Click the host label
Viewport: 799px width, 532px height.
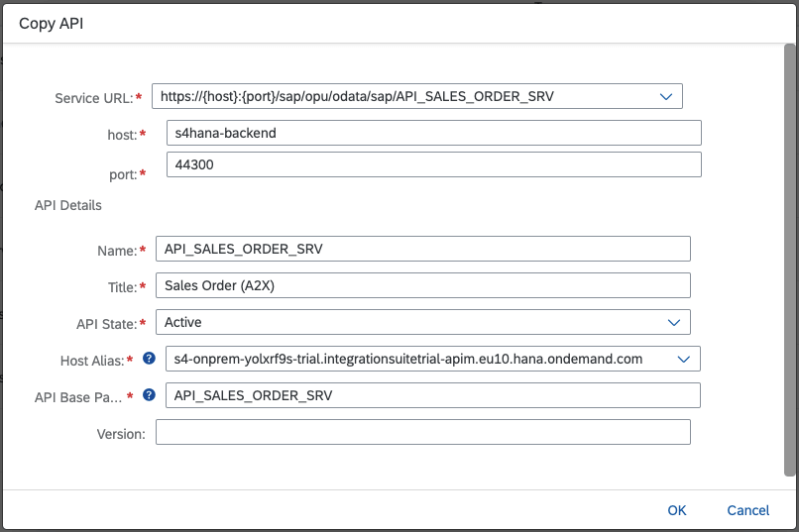tap(122, 135)
